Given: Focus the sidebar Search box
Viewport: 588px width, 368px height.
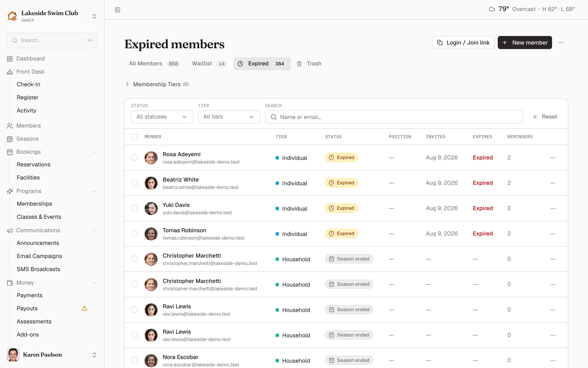Looking at the screenshot, I should click(52, 40).
